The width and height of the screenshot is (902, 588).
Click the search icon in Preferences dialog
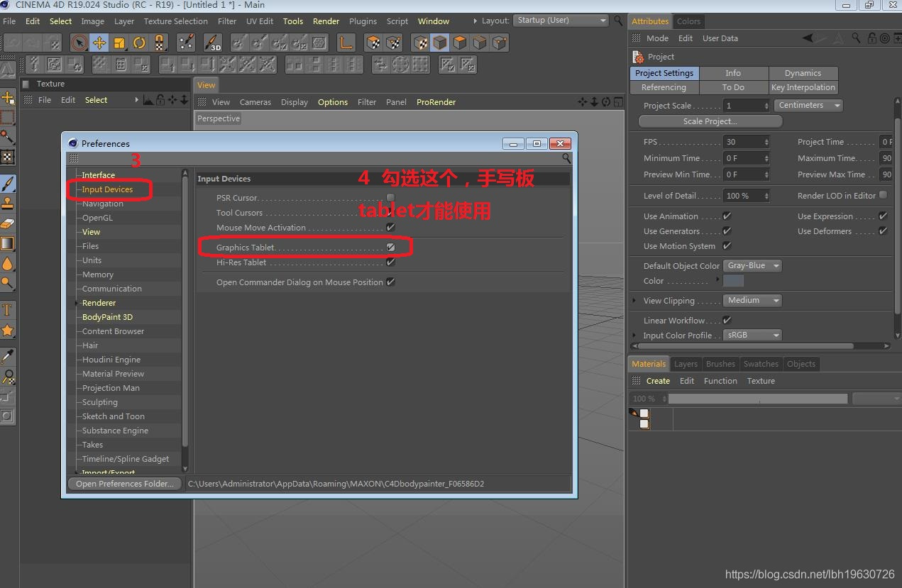(566, 158)
